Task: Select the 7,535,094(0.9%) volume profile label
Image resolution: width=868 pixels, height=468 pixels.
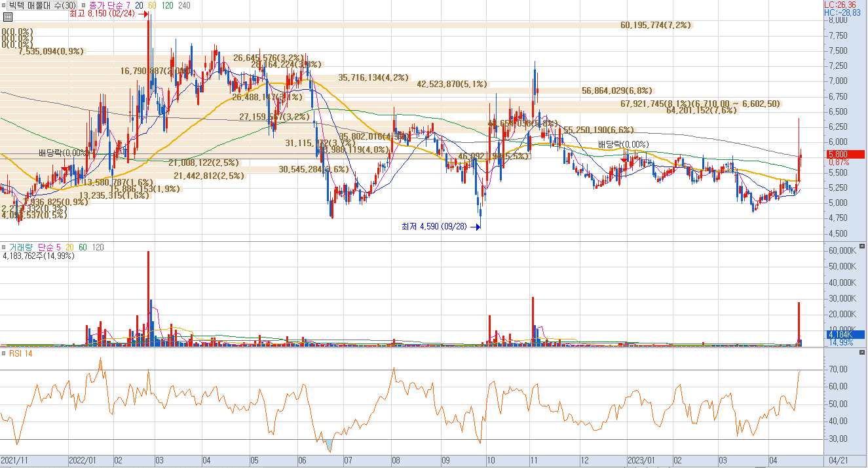Action: (51, 51)
